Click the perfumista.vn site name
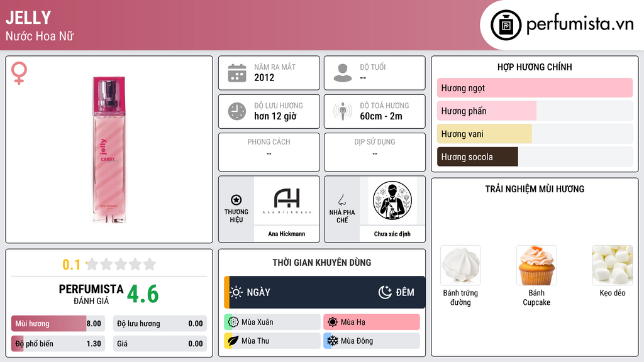The image size is (644, 362). pyautogui.click(x=580, y=24)
